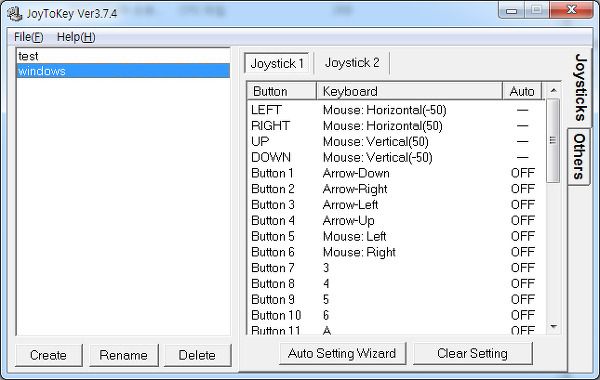
Task: Click the 'Mouse: Vertical(-50)' cell
Action: (378, 157)
